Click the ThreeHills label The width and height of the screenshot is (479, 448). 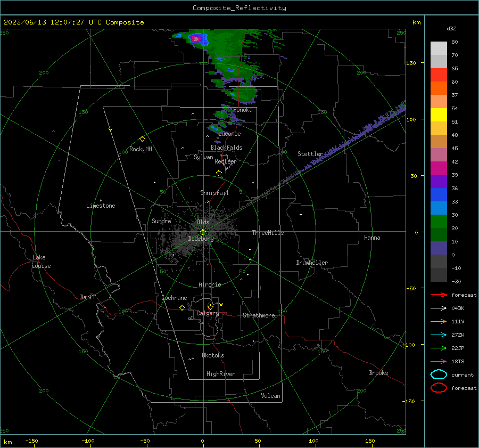click(x=268, y=233)
